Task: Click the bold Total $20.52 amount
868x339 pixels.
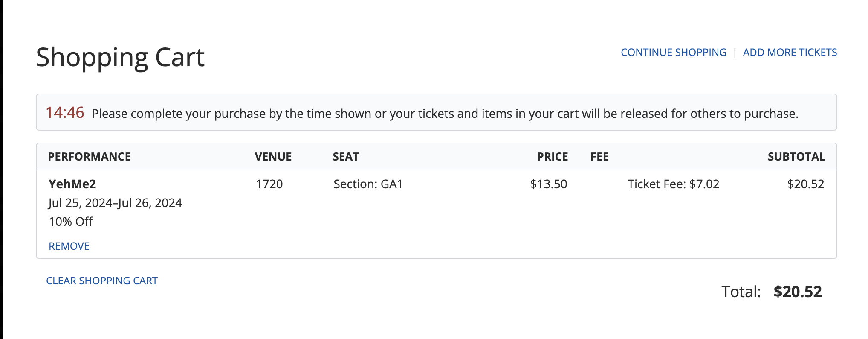Action: 797,292
